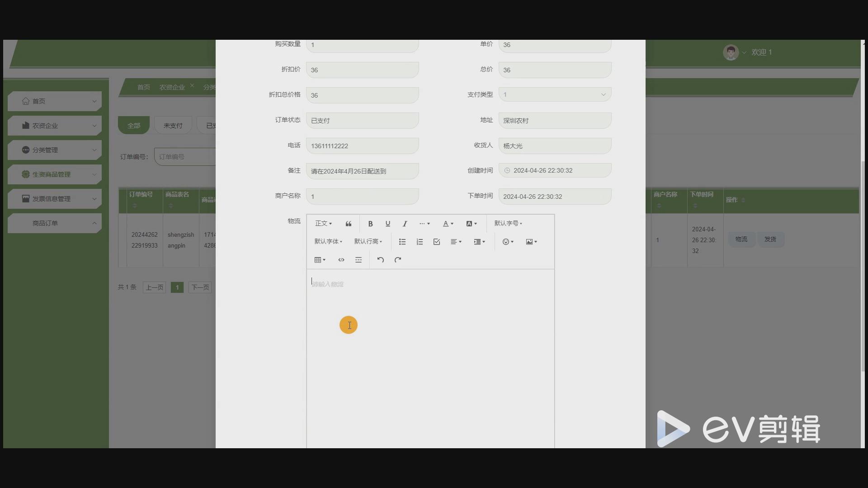Click the 发货 button in the order row
This screenshot has height=488, width=868.
click(771, 239)
